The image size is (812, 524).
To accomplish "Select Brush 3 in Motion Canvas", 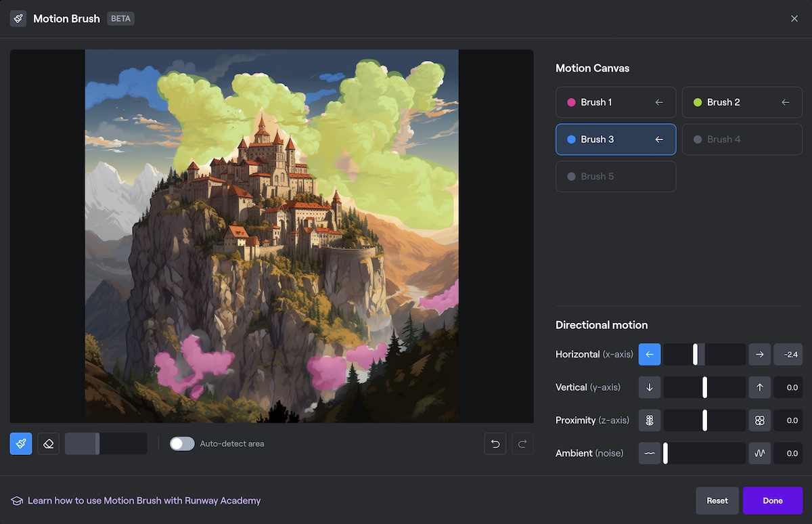I will (616, 139).
